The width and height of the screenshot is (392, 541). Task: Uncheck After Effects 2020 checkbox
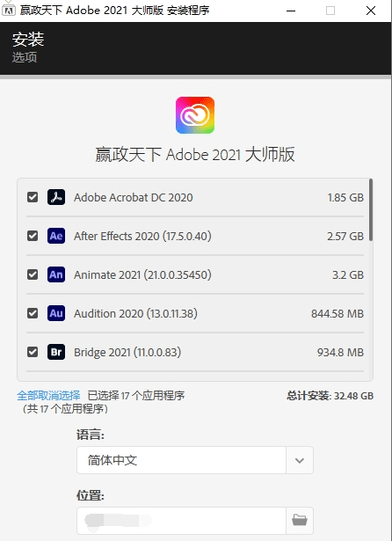tap(33, 236)
